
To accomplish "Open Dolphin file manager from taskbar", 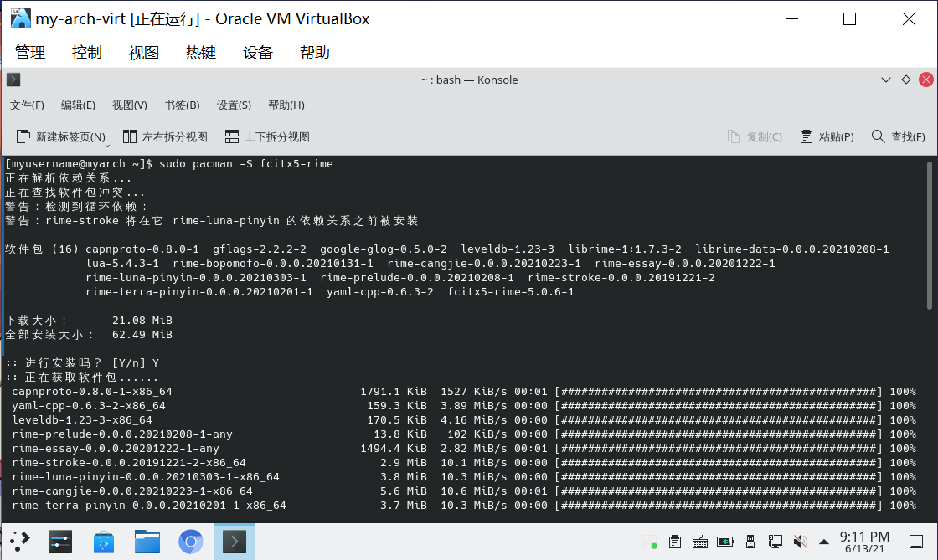I will [147, 542].
